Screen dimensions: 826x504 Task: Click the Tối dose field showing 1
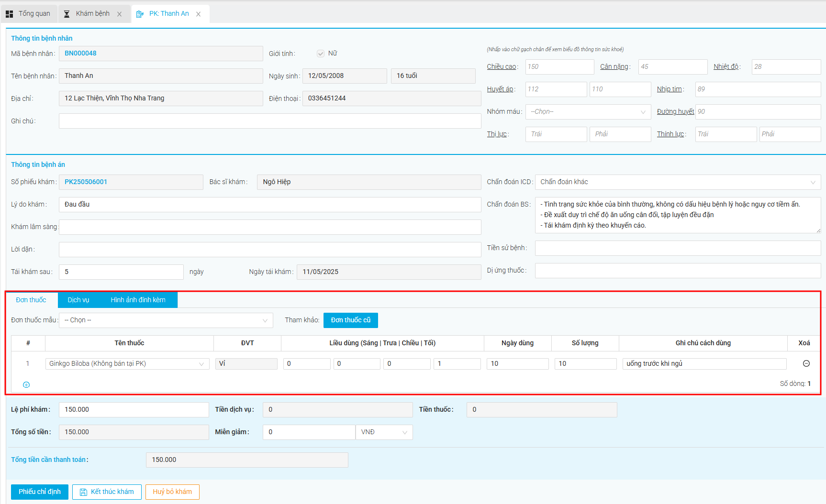tap(457, 363)
